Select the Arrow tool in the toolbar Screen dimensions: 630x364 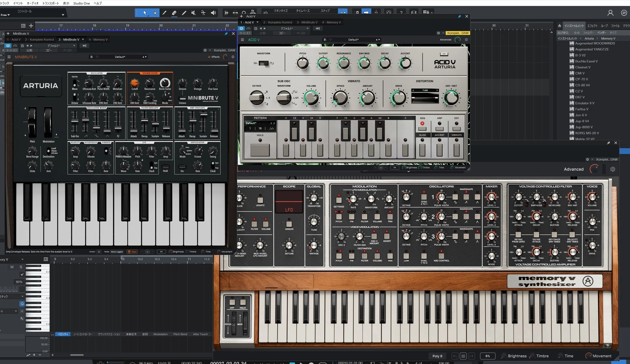(145, 13)
